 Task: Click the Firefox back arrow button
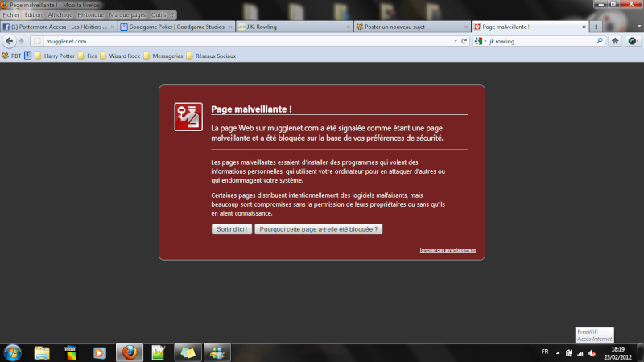coord(10,41)
